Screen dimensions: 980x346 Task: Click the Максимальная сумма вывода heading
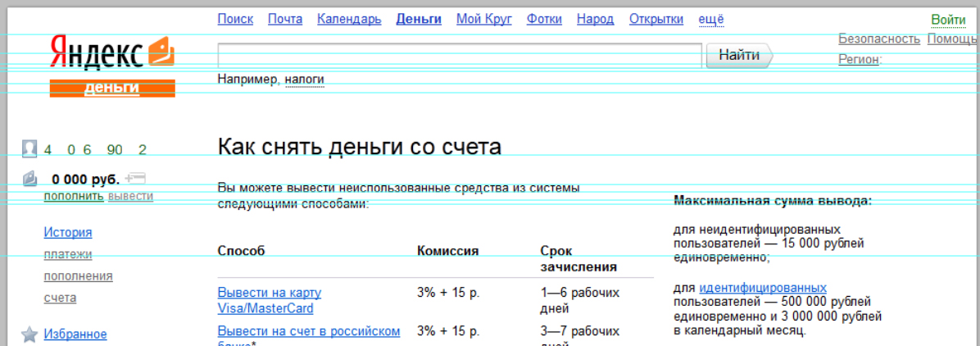pyautogui.click(x=773, y=201)
